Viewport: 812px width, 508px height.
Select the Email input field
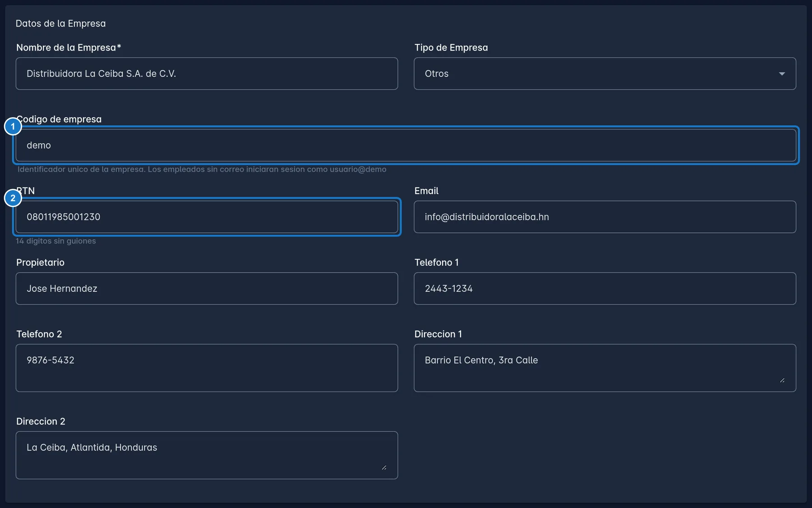coord(605,217)
